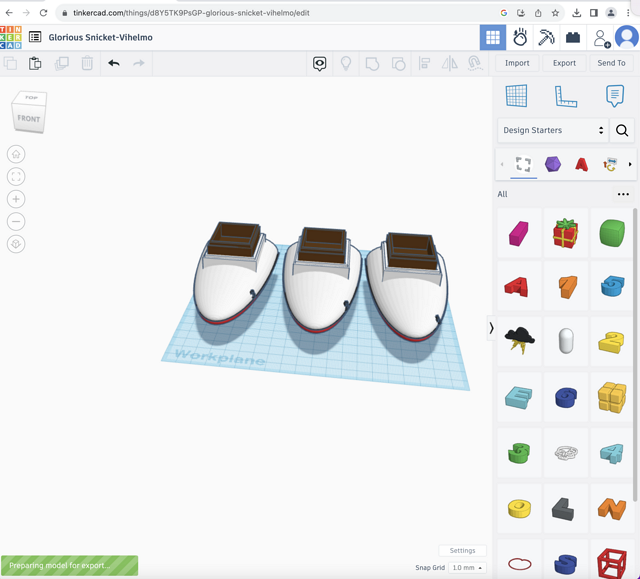
Task: Click the shapes search magnifier
Action: pos(622,130)
